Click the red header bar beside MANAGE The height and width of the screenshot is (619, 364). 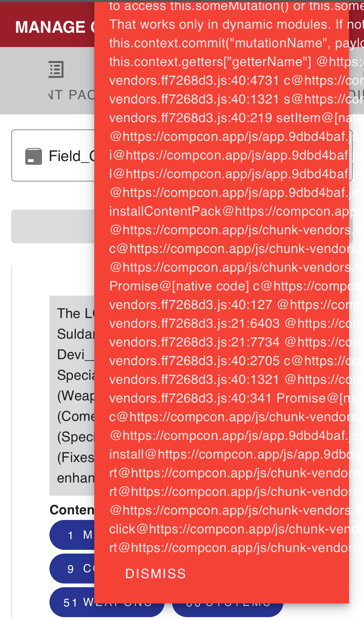(47, 25)
